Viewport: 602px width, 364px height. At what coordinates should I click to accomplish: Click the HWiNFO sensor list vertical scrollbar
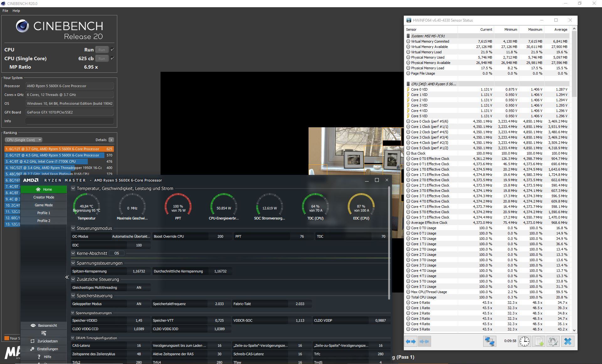[574, 64]
